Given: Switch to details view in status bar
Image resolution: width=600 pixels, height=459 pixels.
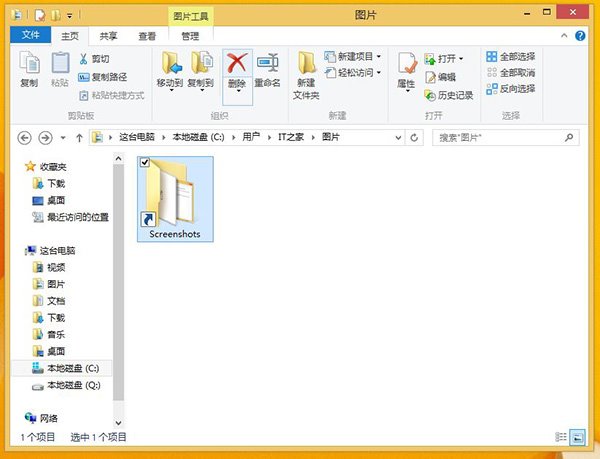Looking at the screenshot, I should click(561, 437).
